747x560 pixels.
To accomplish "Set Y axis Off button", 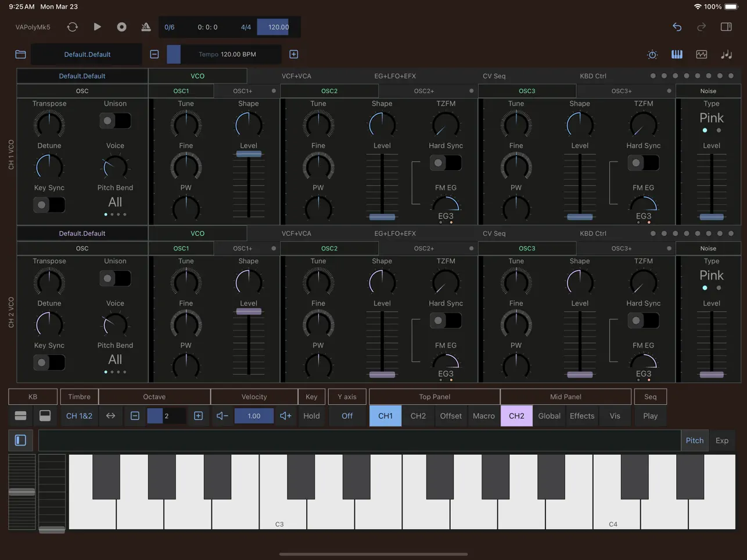I will 347,416.
